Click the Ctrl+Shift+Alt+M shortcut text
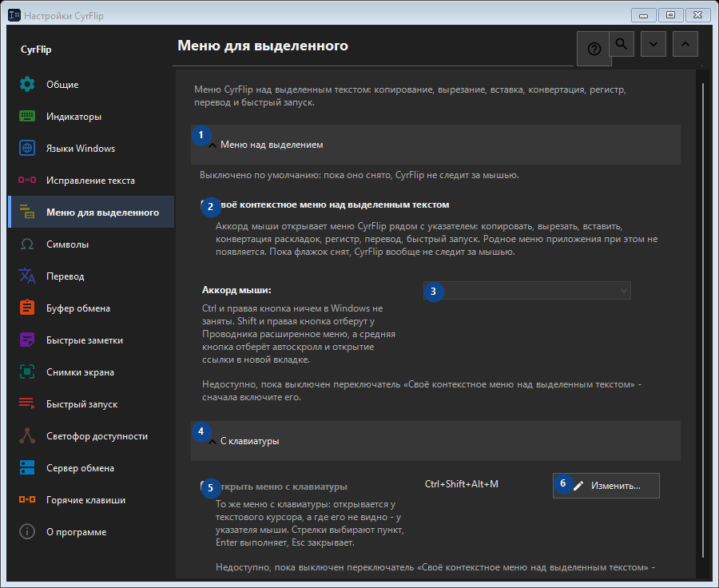The height and width of the screenshot is (588, 719). (461, 484)
